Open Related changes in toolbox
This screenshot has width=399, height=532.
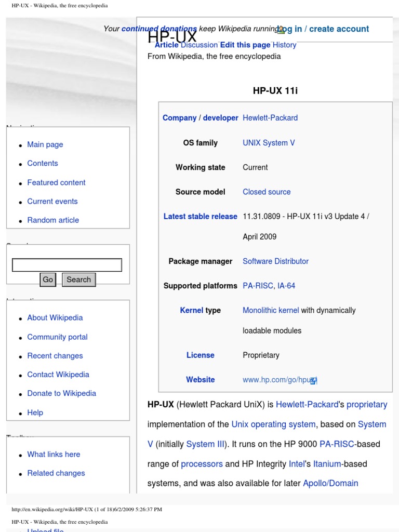pos(56,473)
